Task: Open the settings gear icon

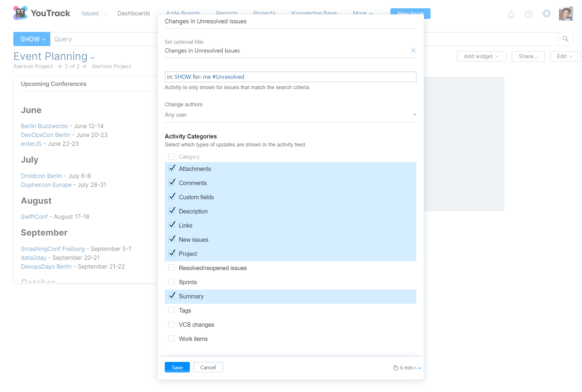Action: point(546,14)
